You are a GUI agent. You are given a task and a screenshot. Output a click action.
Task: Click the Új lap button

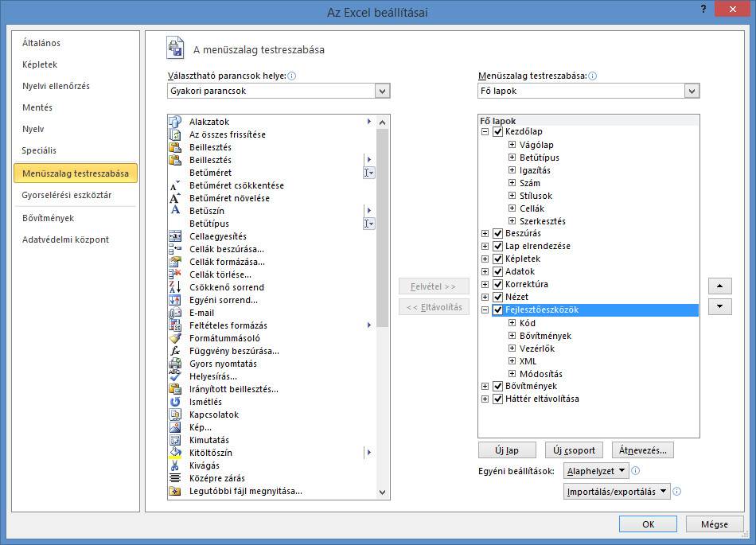click(x=507, y=450)
